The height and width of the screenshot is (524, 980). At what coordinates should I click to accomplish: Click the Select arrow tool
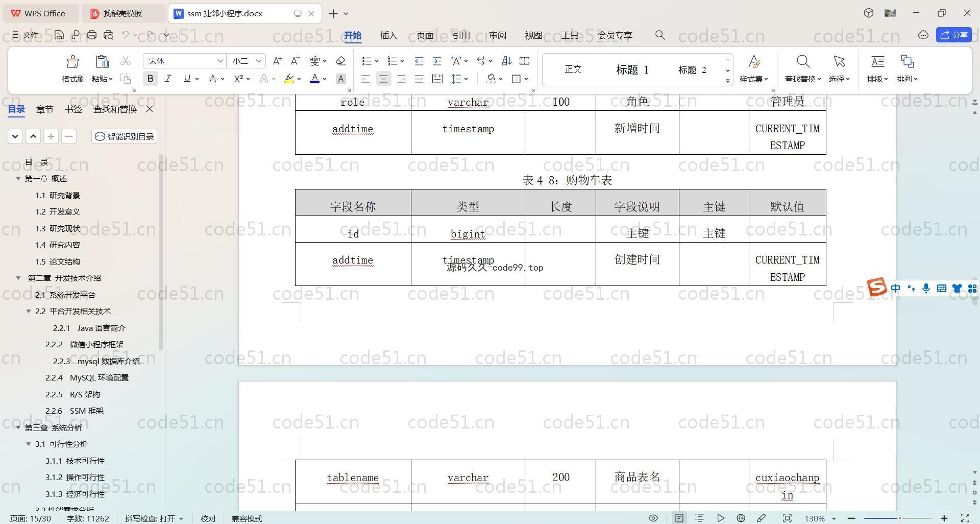[839, 62]
